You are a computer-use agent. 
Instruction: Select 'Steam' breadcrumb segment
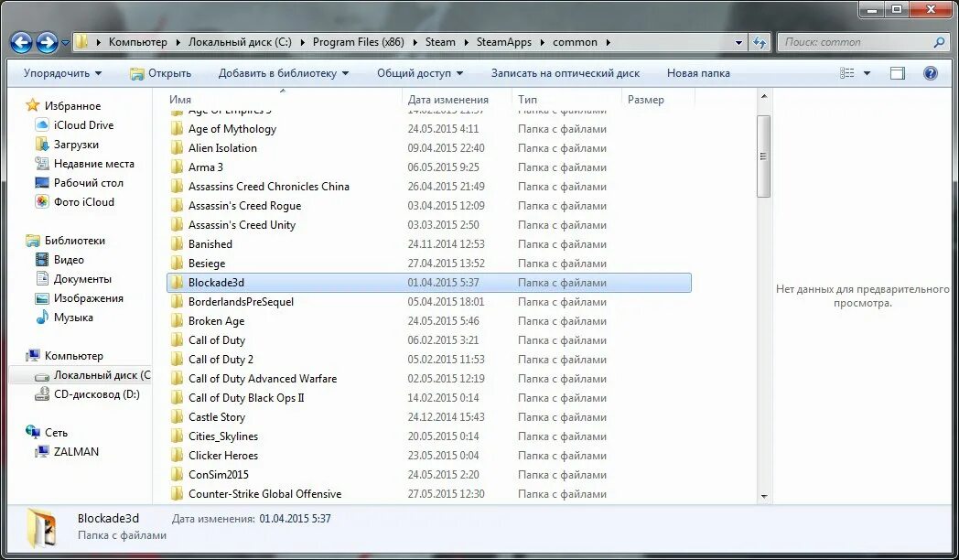(x=440, y=42)
